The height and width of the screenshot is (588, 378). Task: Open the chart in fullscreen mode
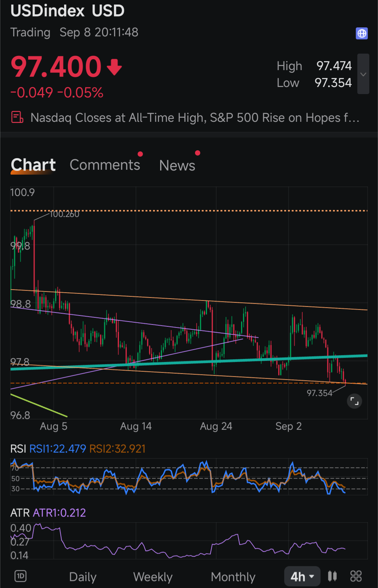tap(354, 401)
